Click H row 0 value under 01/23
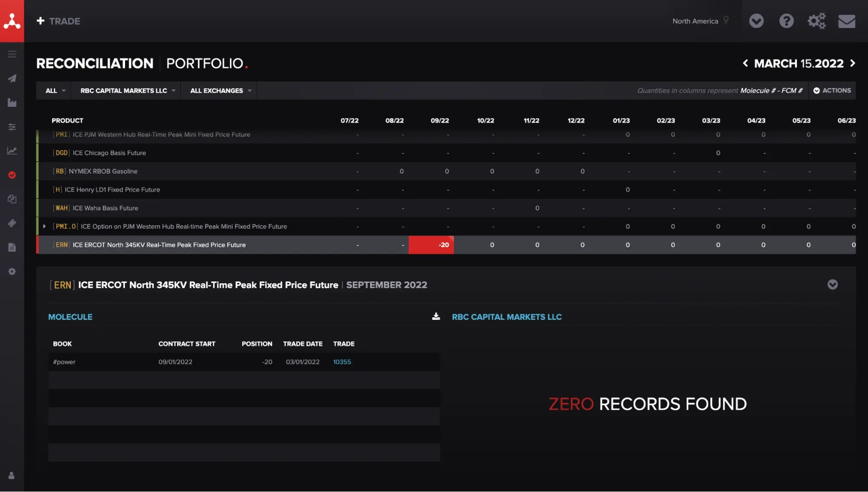 coord(627,189)
